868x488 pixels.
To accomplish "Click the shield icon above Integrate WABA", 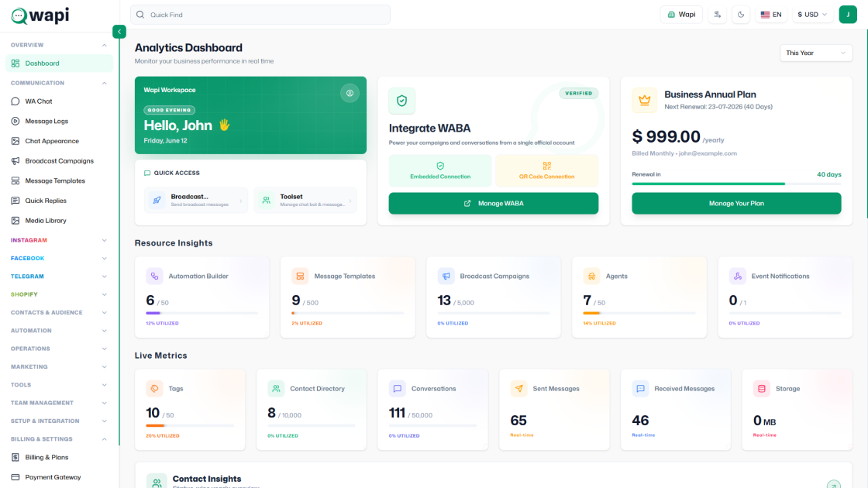I will [402, 101].
